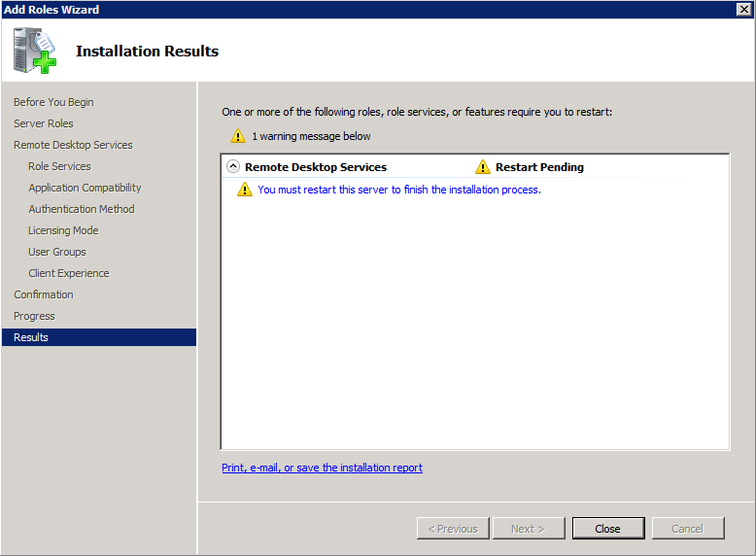Select Licensing Mode in the sidebar
Viewport: 756px width, 556px height.
(x=63, y=230)
